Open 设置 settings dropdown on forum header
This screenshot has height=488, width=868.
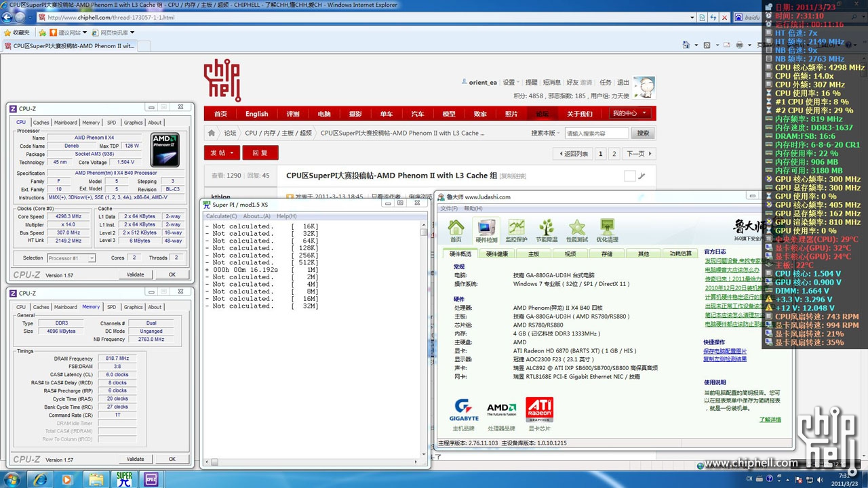pyautogui.click(x=511, y=82)
